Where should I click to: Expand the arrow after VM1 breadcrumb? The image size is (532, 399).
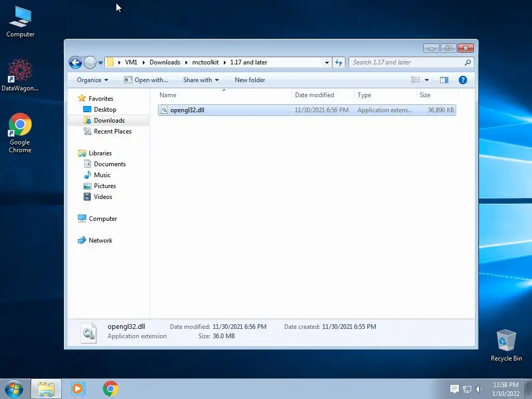(143, 62)
